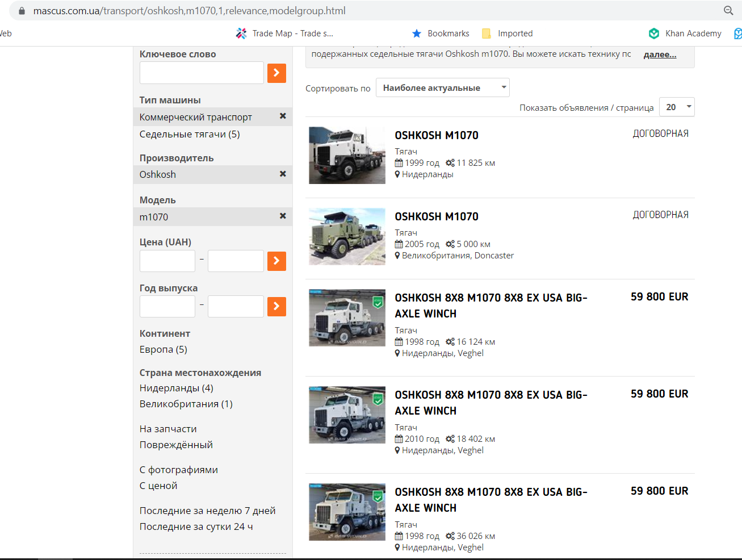Click the white truck thumbnail for 1999 listing
Image resolution: width=742 pixels, height=560 pixels.
347,155
